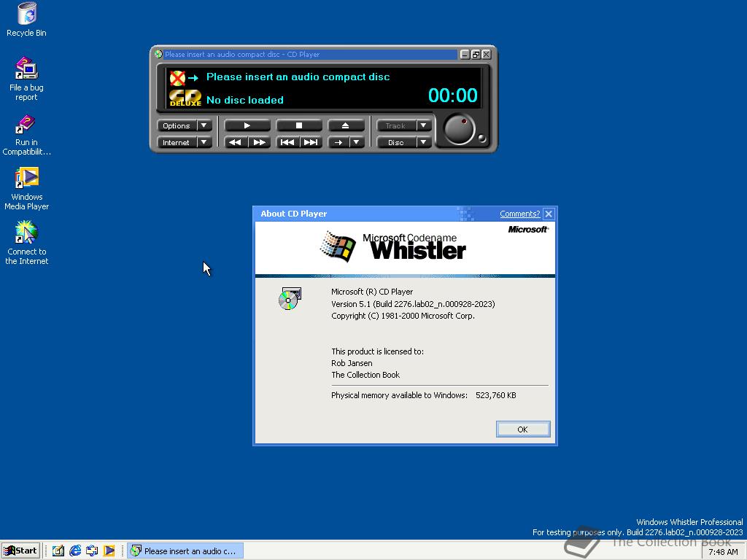This screenshot has height=560, width=747.
Task: Click the version text 'Version 5.1 (Build 2276...'
Action: [x=413, y=304]
